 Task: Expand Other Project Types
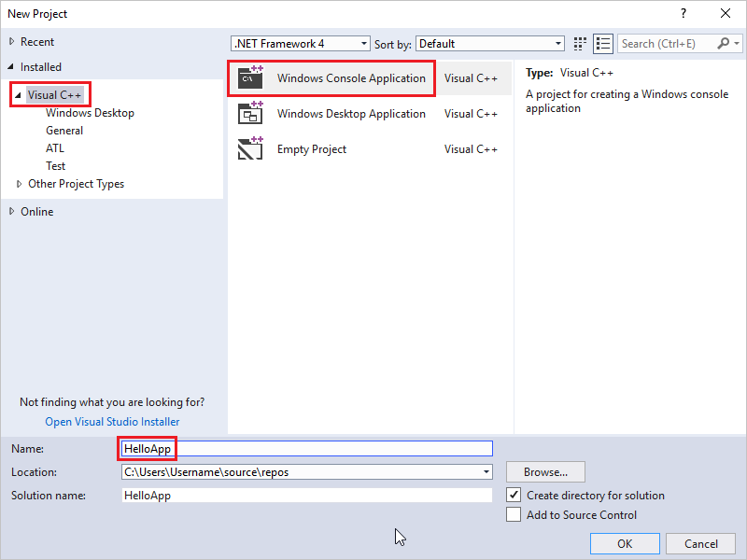tap(19, 184)
